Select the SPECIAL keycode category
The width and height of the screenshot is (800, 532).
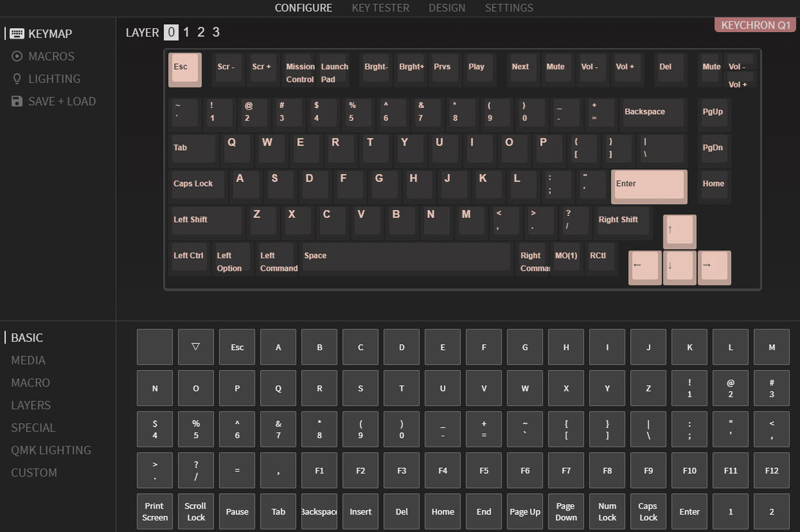(33, 427)
